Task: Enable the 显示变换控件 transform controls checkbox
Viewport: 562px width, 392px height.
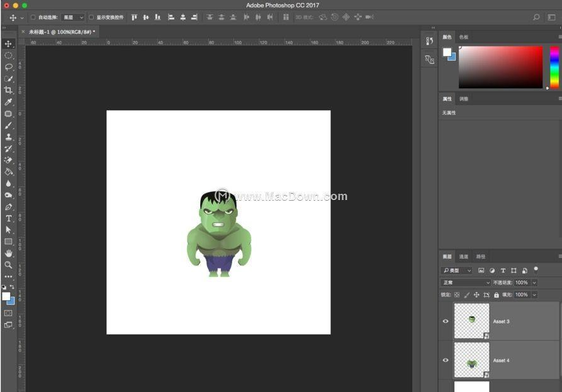Action: click(91, 17)
